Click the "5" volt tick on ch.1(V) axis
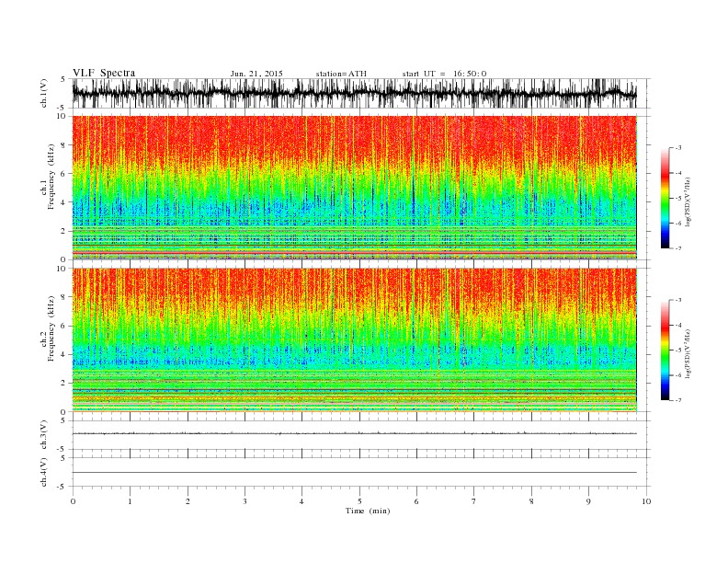 pos(63,79)
